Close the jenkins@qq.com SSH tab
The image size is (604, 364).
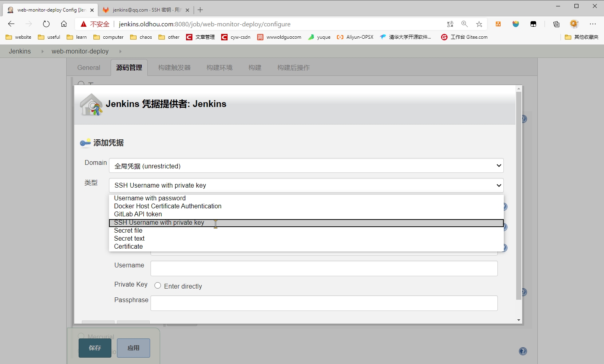pyautogui.click(x=187, y=10)
